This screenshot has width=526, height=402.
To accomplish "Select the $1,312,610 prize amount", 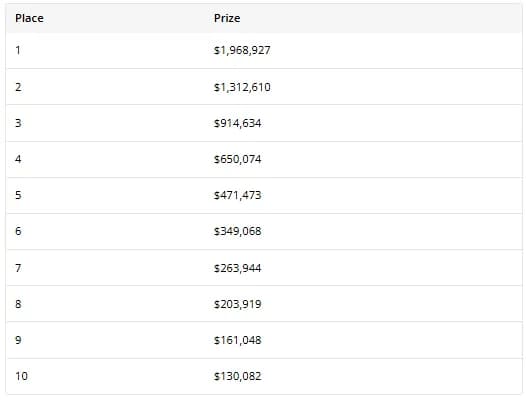I will coord(242,87).
